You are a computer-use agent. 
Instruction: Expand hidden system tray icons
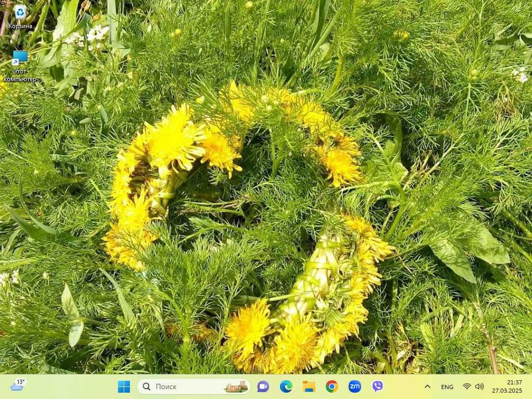coord(428,386)
